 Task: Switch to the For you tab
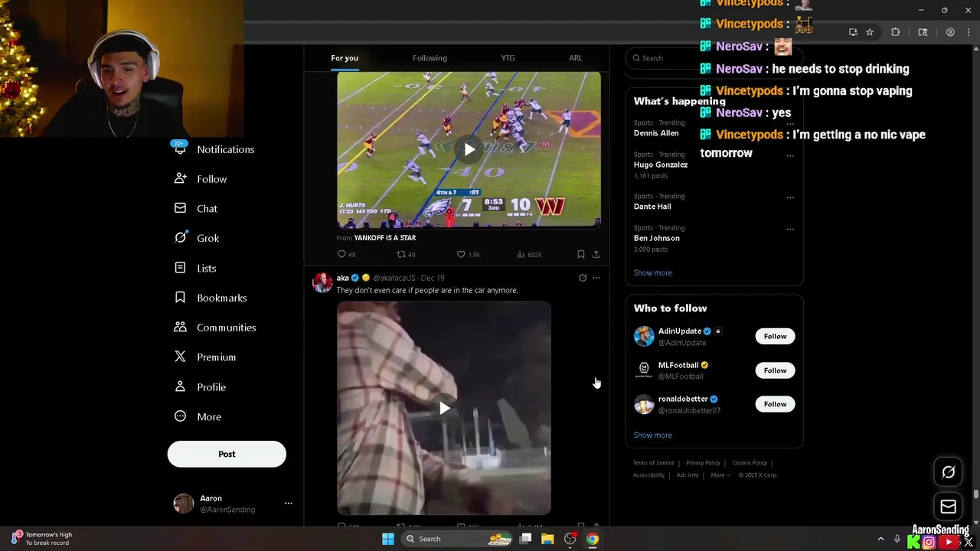point(345,58)
